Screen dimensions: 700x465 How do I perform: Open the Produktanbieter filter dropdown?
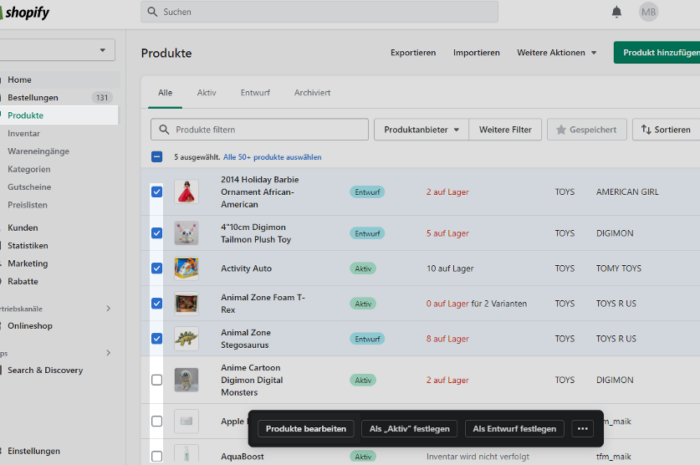(x=421, y=129)
